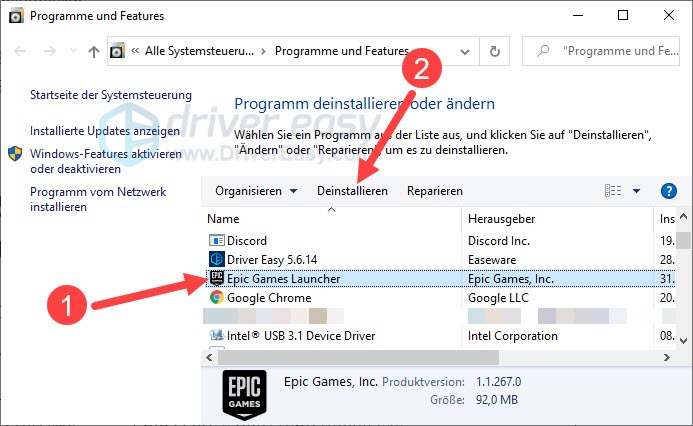Click the horizontal scrollbar left arrow
The width and height of the screenshot is (693, 426).
[x=209, y=358]
